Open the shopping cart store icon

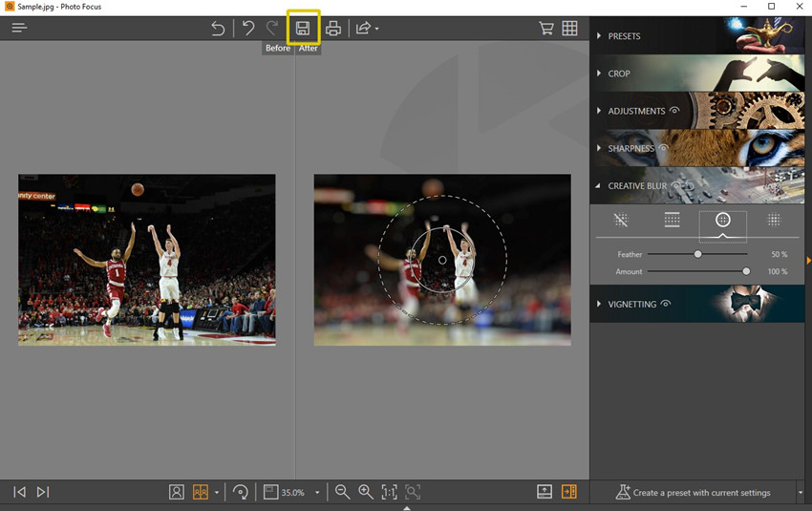(545, 28)
